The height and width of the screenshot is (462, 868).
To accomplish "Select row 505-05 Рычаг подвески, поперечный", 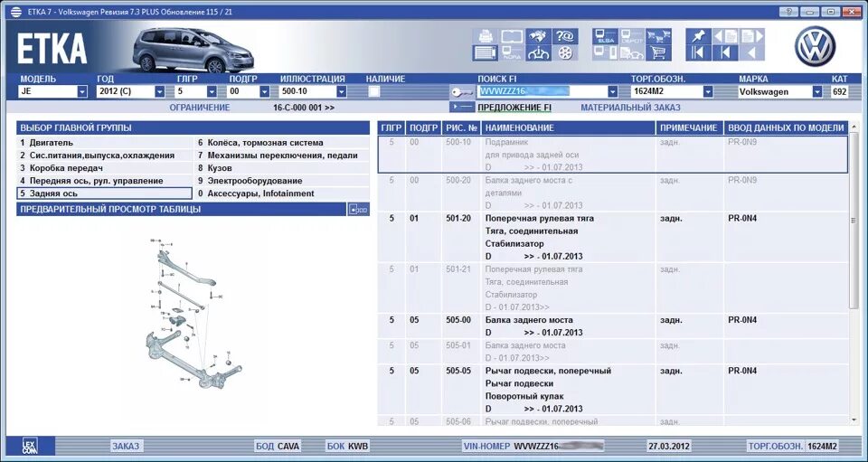I will (x=613, y=390).
